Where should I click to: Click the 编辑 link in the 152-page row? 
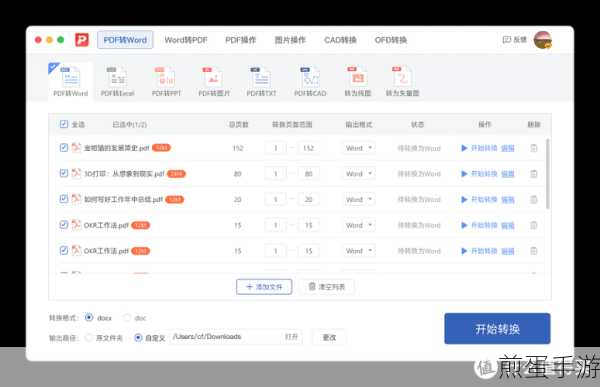click(x=508, y=148)
